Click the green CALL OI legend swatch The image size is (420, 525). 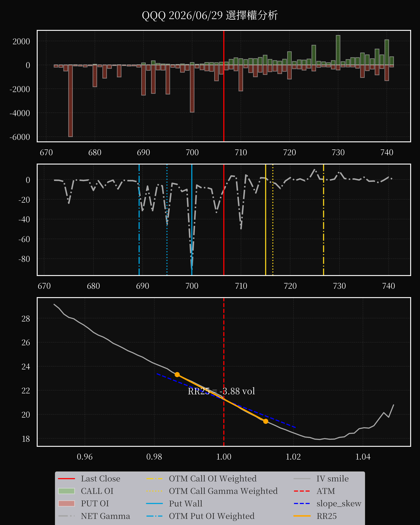point(66,491)
